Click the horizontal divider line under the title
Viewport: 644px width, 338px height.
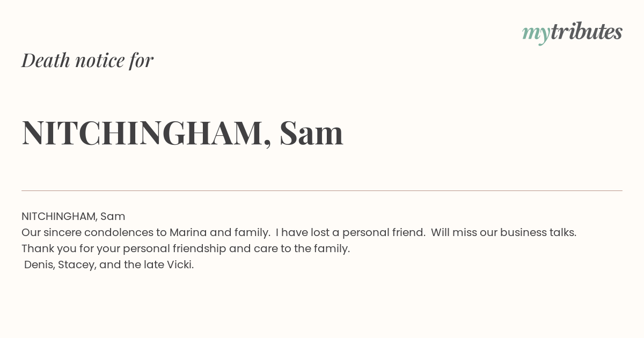[x=322, y=190]
